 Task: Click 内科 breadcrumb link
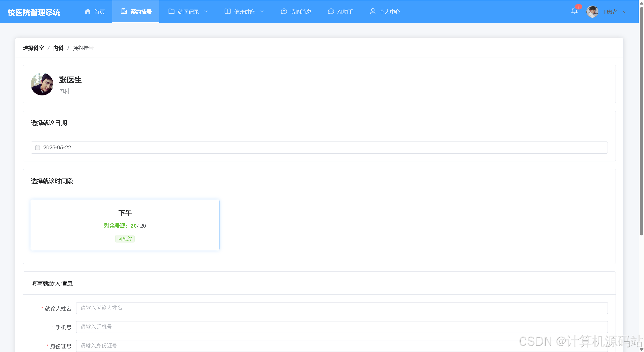58,48
